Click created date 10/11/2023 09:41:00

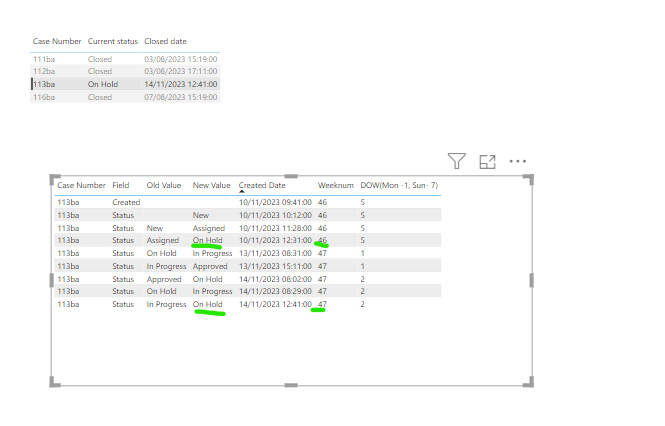pyautogui.click(x=275, y=202)
